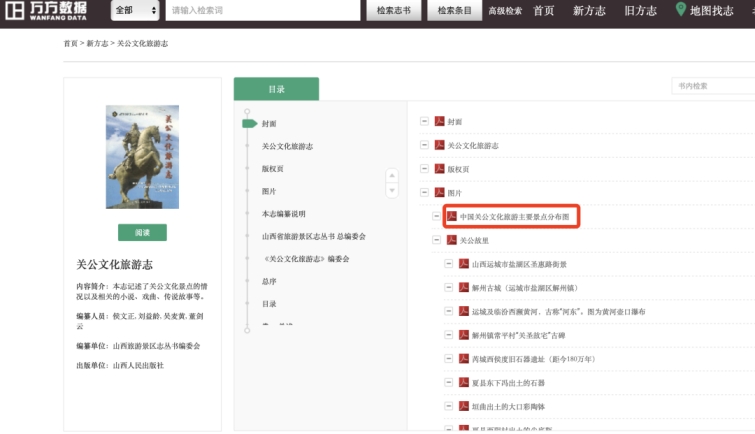Click PDF icon for 垣曲出土的大口彩陶钵

click(x=464, y=406)
